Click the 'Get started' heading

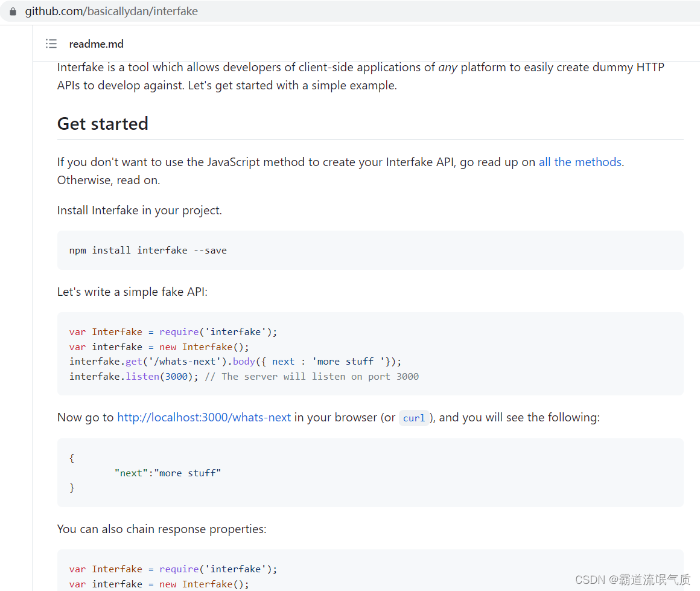[x=103, y=124]
